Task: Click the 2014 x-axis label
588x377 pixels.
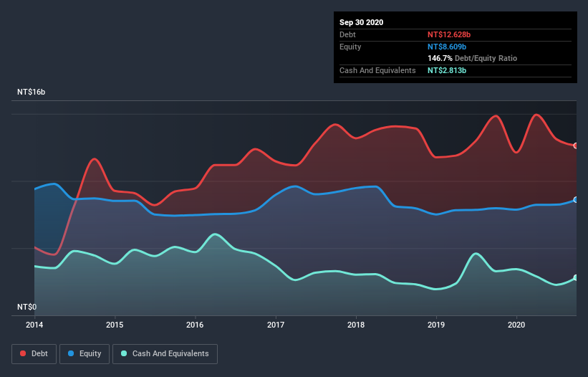Action: [x=34, y=325]
